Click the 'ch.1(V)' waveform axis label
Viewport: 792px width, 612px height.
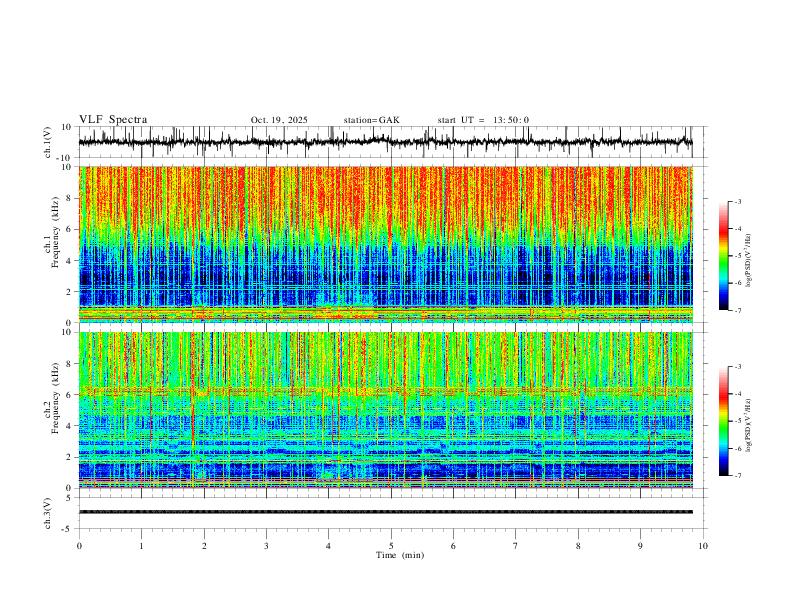[48, 142]
